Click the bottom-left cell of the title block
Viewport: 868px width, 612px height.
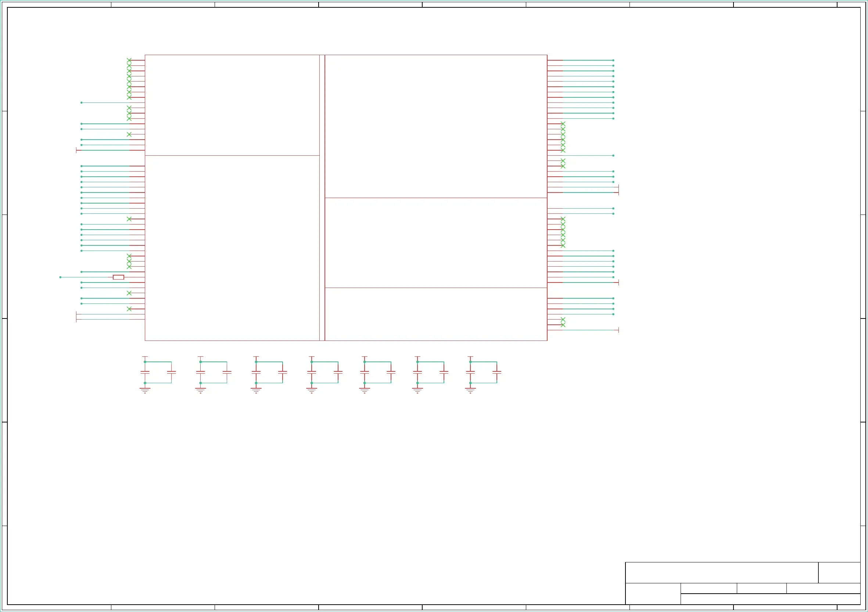653,594
